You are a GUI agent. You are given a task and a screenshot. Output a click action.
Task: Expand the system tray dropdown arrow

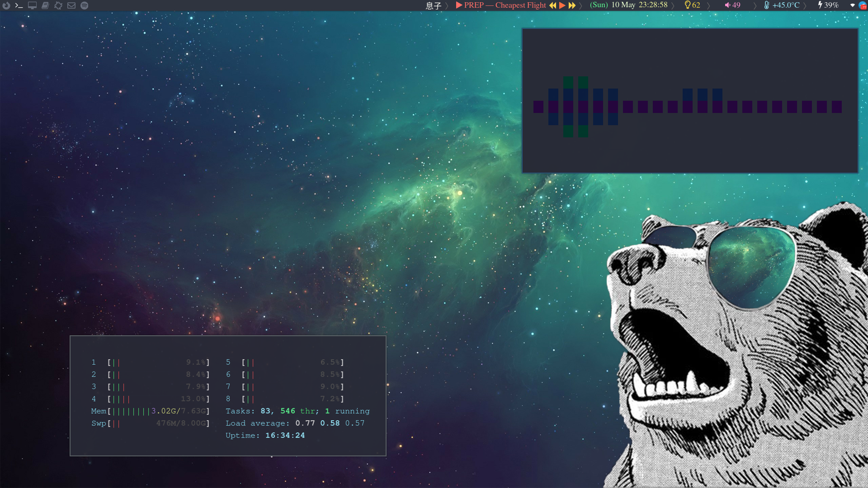click(x=853, y=5)
